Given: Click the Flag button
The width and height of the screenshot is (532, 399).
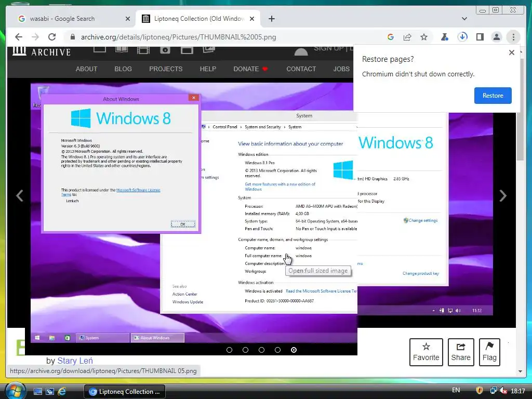Looking at the screenshot, I should [489, 352].
